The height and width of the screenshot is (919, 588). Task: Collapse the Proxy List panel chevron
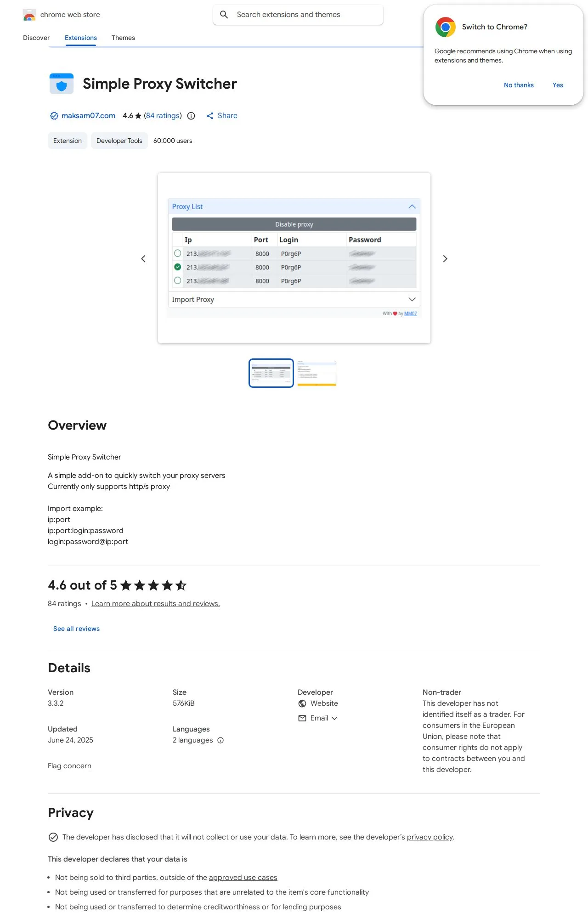coord(412,207)
